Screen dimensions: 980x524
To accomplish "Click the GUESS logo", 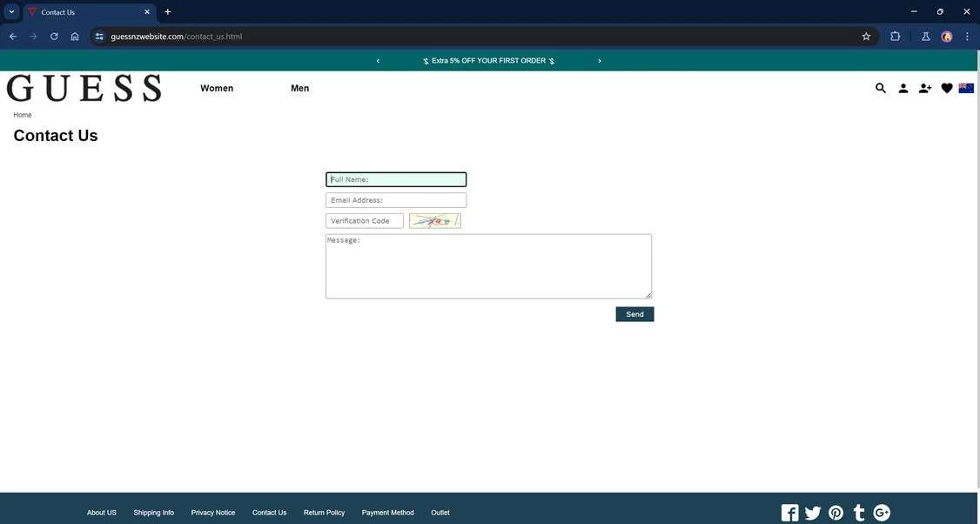I will coord(84,88).
